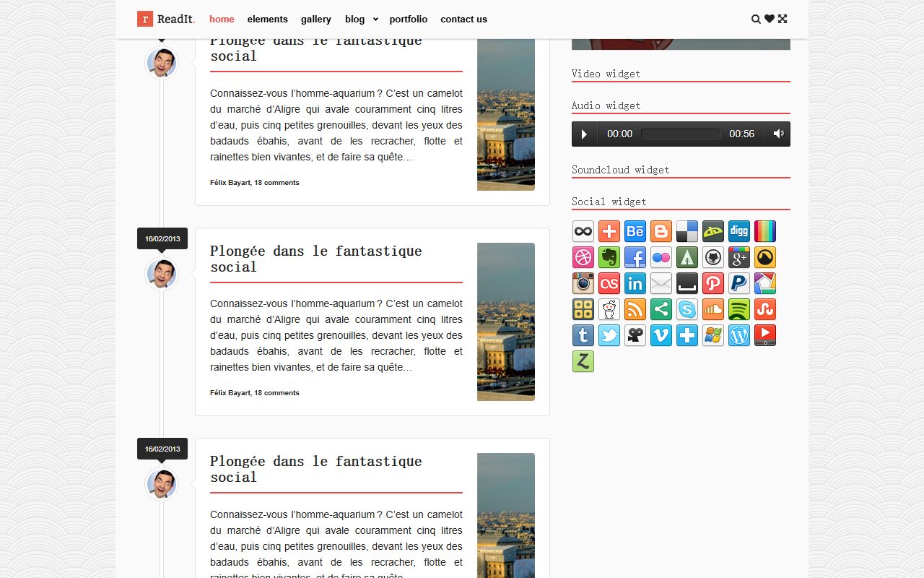Expand the blog menu dropdown arrow
This screenshot has width=924, height=578.
pyautogui.click(x=375, y=20)
